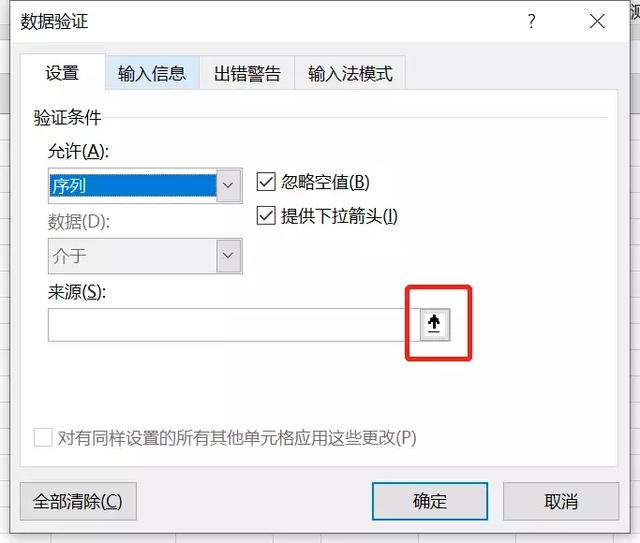Expand the 数据(D) dropdown arrow
640x543 pixels.
(229, 256)
